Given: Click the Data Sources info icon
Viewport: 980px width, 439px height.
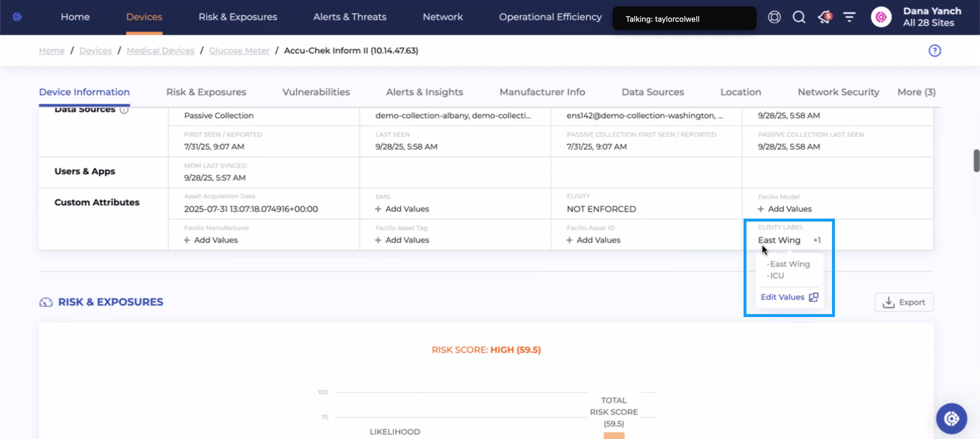Looking at the screenshot, I should pos(124,110).
